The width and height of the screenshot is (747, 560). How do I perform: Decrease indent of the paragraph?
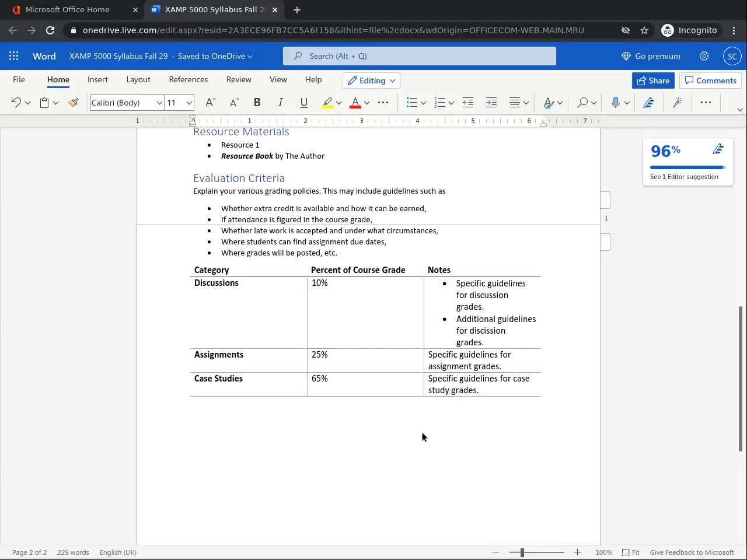click(468, 103)
